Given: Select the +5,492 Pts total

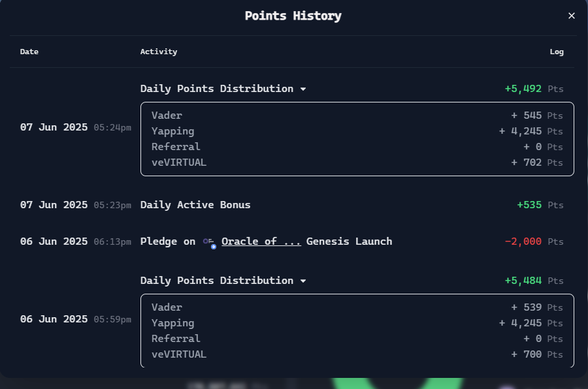Looking at the screenshot, I should tap(534, 89).
